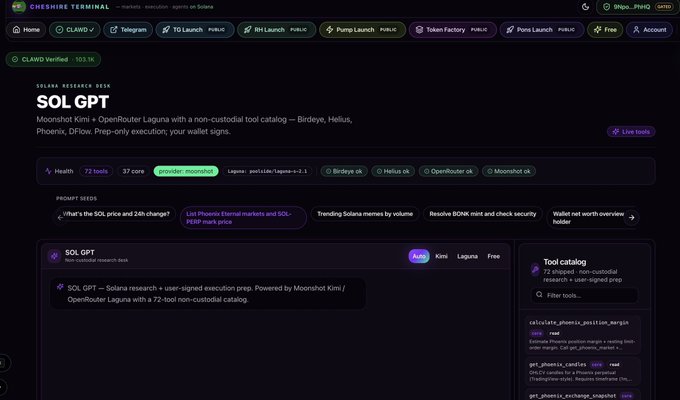Click the provider: moonshot chip
Screen dimensions: 680x400
[186, 171]
